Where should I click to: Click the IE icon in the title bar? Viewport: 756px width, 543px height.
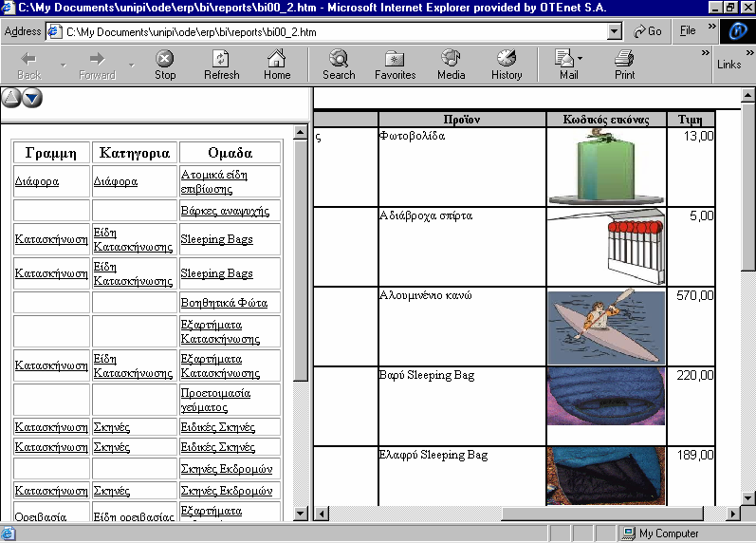pos(8,8)
